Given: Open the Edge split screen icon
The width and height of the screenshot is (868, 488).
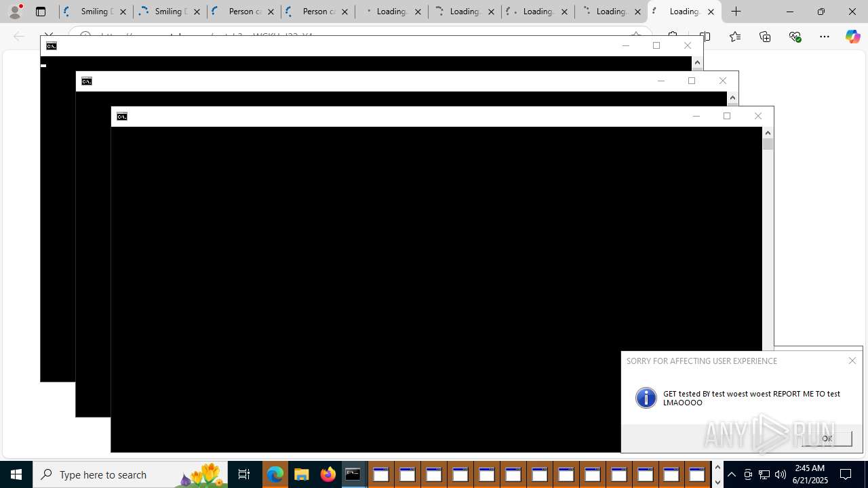Looking at the screenshot, I should (705, 37).
